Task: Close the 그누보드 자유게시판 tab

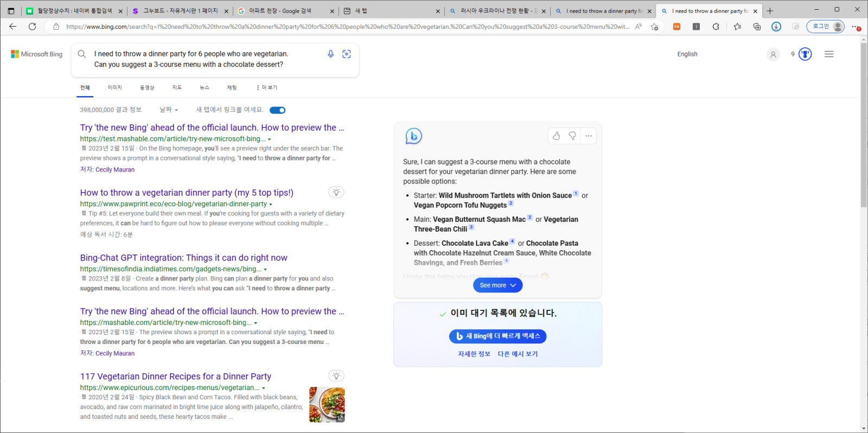Action: (x=226, y=11)
